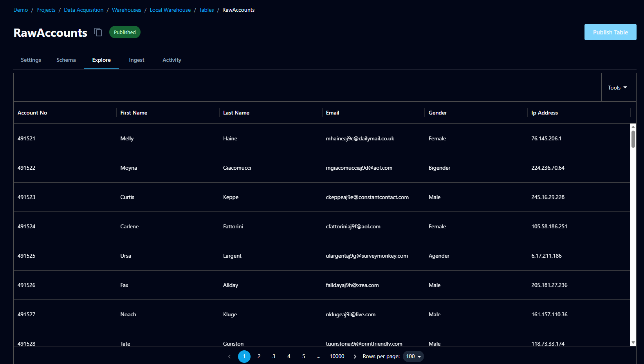Open the Data Acquisition breadcrumb link
The width and height of the screenshot is (644, 364).
[84, 10]
